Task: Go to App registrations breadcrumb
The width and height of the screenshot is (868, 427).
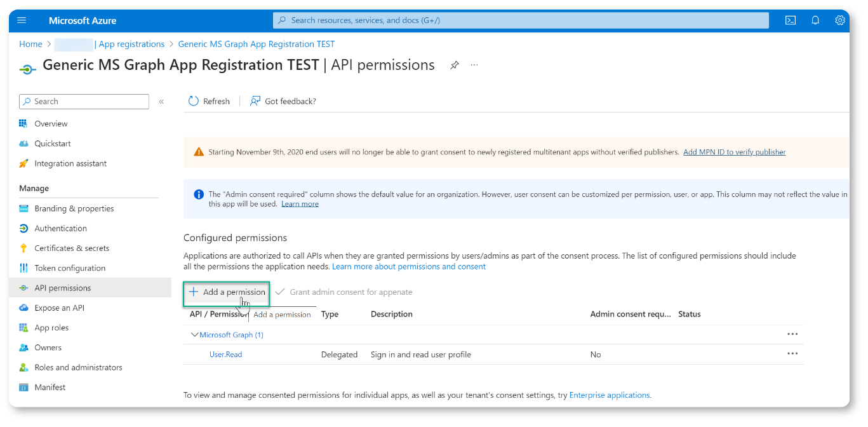Action: 131,44
